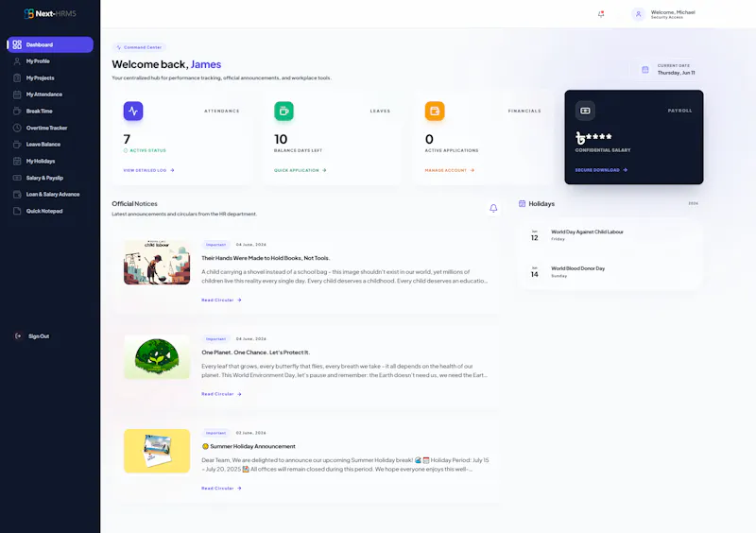This screenshot has width=756, height=533.
Task: Open the top bar notification bell
Action: pos(601,14)
